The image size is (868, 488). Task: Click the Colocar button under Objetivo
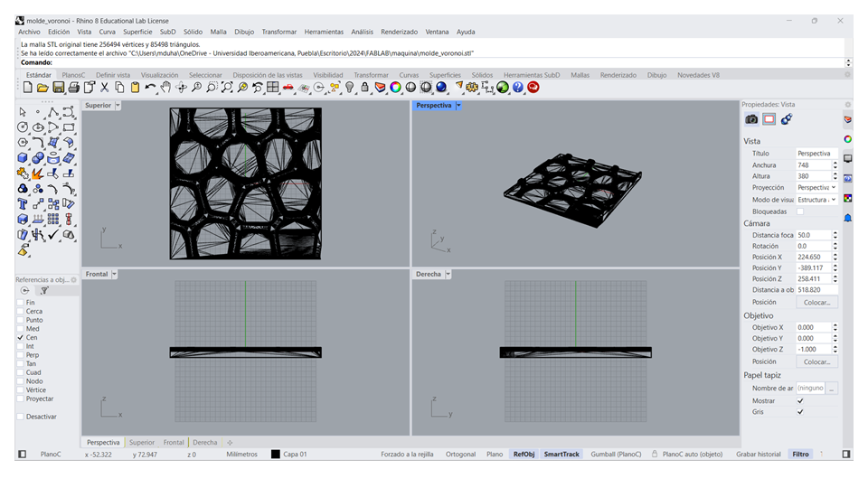click(816, 361)
